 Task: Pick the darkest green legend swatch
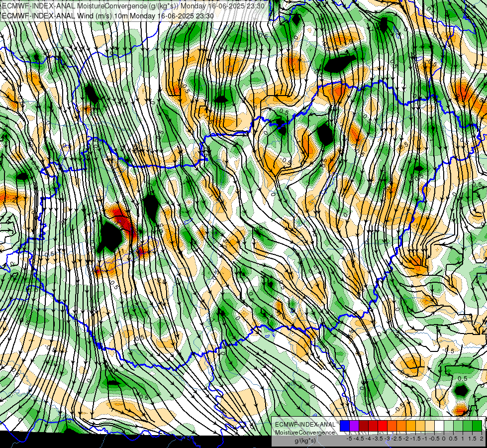(x=477, y=426)
